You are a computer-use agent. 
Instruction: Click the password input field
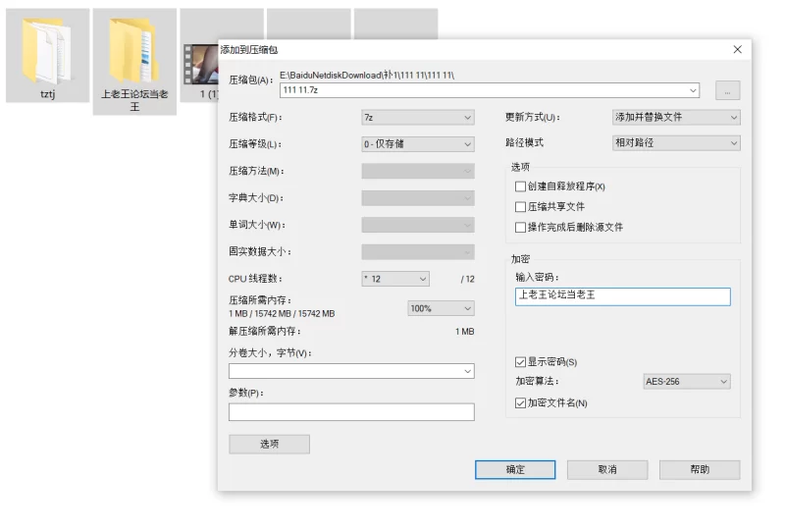pyautogui.click(x=622, y=296)
